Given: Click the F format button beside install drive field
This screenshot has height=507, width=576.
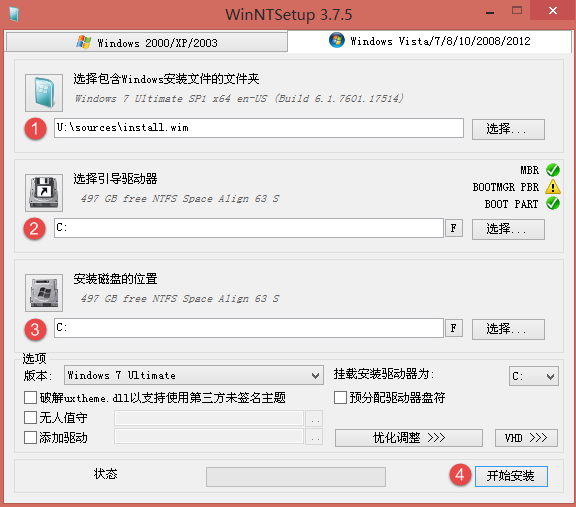Looking at the screenshot, I should pos(454,328).
